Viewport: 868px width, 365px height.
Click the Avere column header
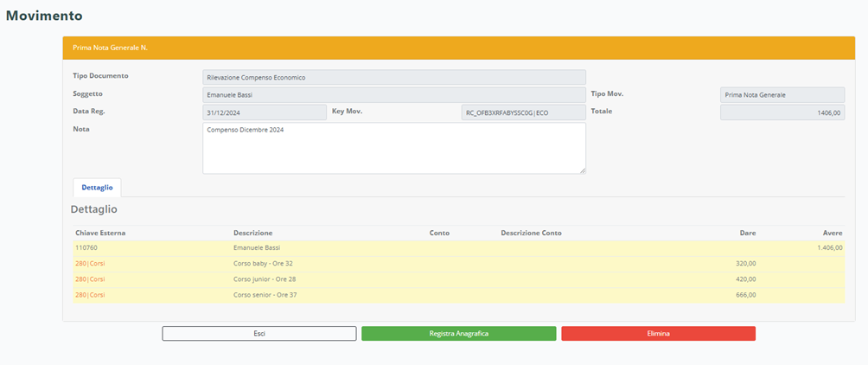point(832,233)
